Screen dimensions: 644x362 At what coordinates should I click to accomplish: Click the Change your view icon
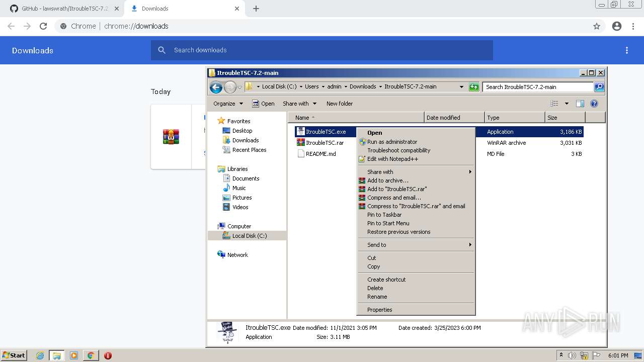(554, 104)
